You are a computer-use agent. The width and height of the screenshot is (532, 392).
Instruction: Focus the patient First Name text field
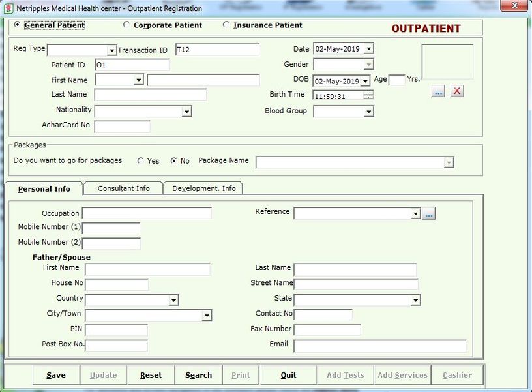203,80
